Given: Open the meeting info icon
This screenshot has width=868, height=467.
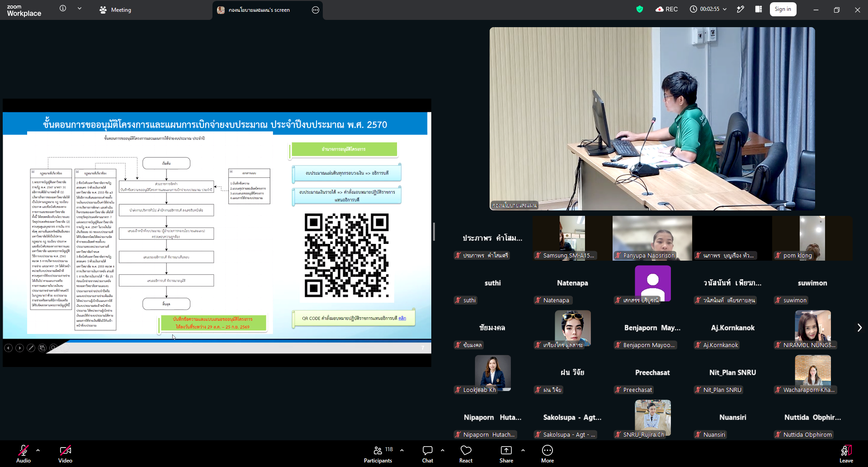Looking at the screenshot, I should (x=63, y=8).
